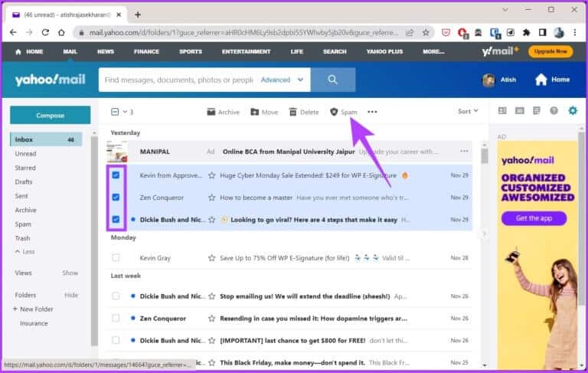This screenshot has width=588, height=373.
Task: Star the Looking to go viral email
Action: pos(212,220)
